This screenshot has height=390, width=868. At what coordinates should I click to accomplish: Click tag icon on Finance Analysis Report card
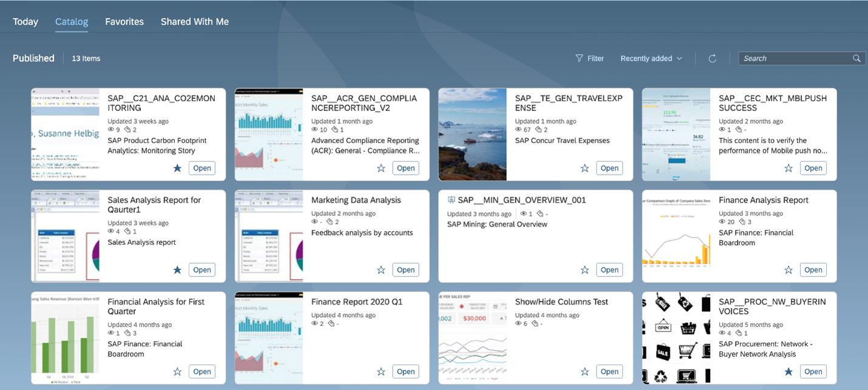click(x=742, y=222)
